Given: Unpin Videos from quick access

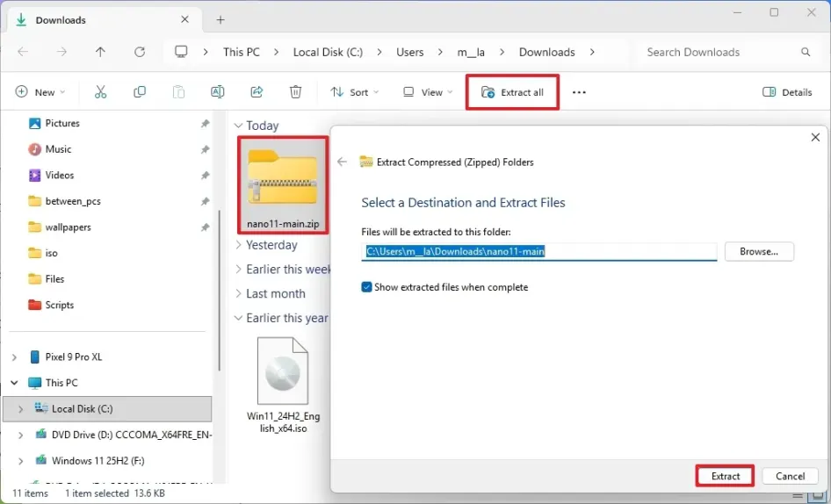Looking at the screenshot, I should [x=205, y=176].
